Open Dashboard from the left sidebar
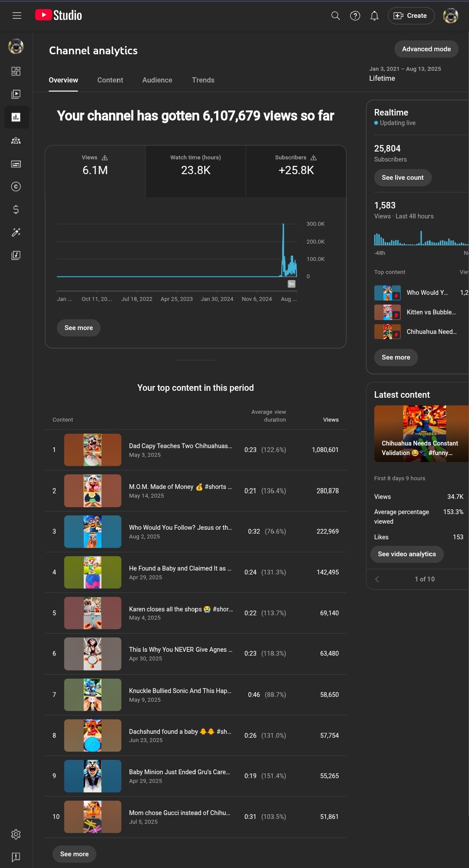 [16, 71]
